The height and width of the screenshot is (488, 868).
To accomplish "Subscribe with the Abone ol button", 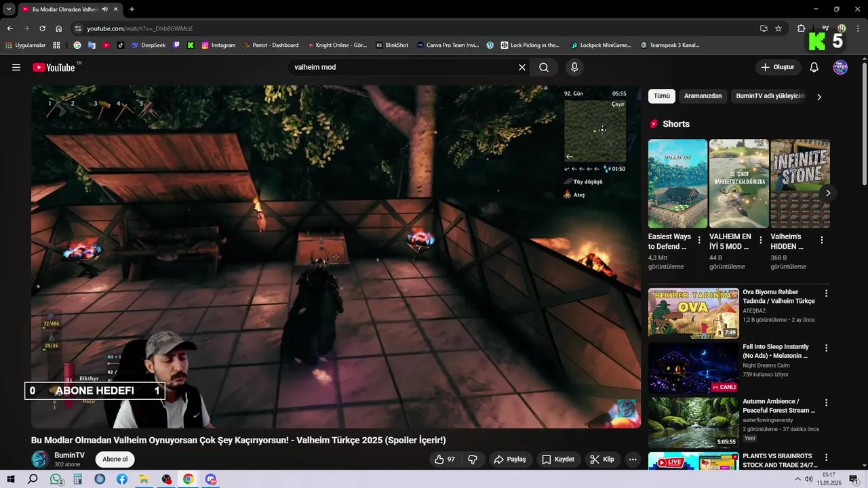I will [x=115, y=460].
